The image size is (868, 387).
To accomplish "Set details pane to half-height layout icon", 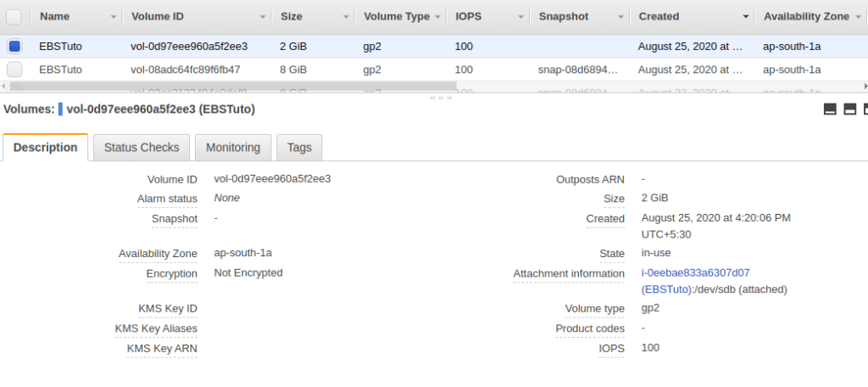I will pyautogui.click(x=849, y=109).
